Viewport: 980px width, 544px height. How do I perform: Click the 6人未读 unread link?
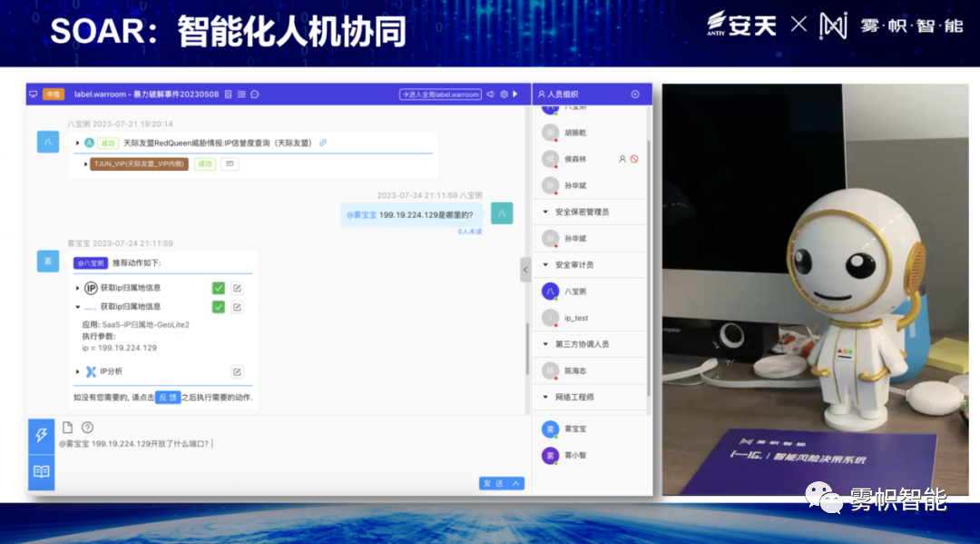pyautogui.click(x=470, y=232)
